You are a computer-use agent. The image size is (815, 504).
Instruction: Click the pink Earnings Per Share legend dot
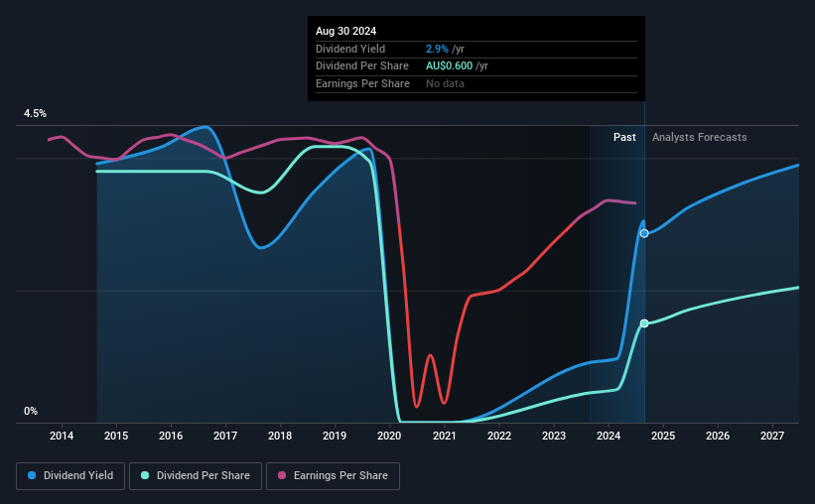click(x=282, y=475)
